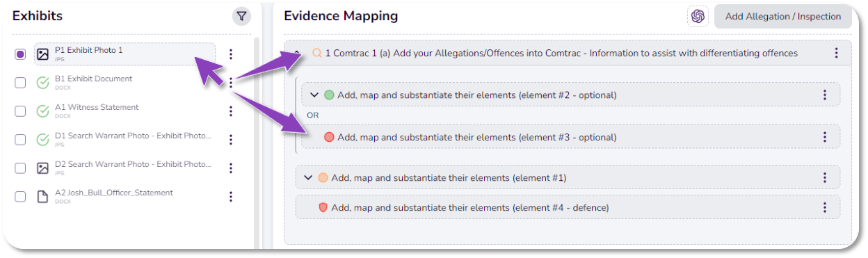This screenshot has width=868, height=258.
Task: Tick the checkbox for B1 Exhibit Document
Action: pyautogui.click(x=20, y=83)
